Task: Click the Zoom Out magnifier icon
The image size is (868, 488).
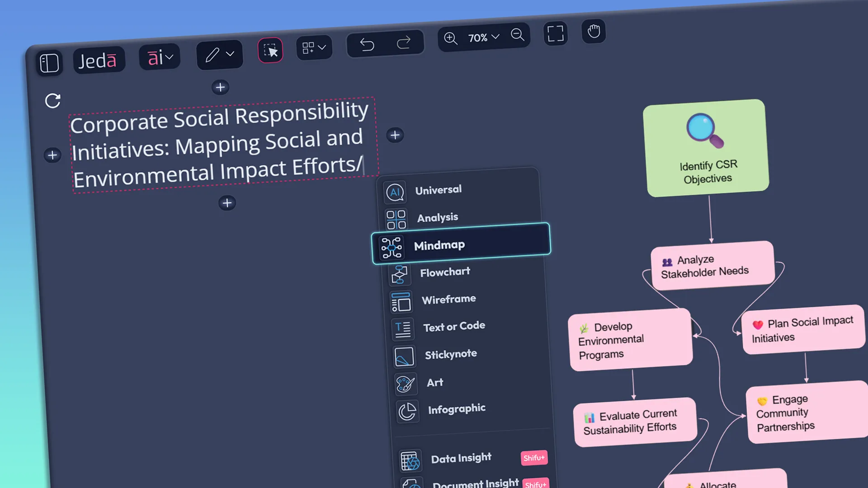Action: click(518, 35)
